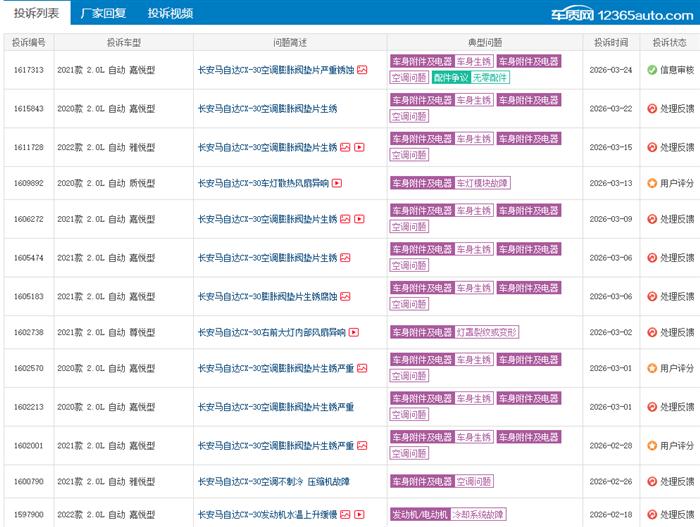Click video icon on complaint 1609892
The width and height of the screenshot is (700, 527).
click(337, 184)
